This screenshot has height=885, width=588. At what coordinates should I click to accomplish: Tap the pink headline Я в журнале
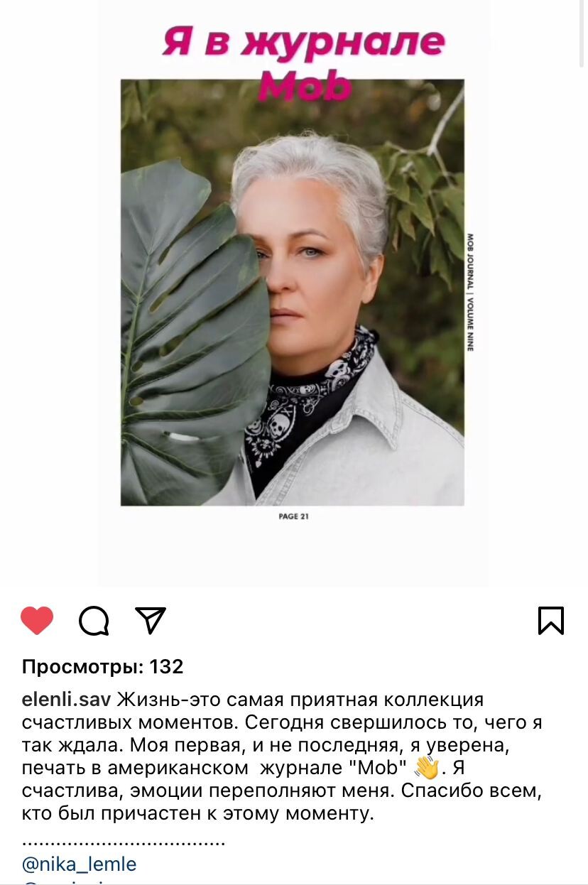(x=304, y=43)
